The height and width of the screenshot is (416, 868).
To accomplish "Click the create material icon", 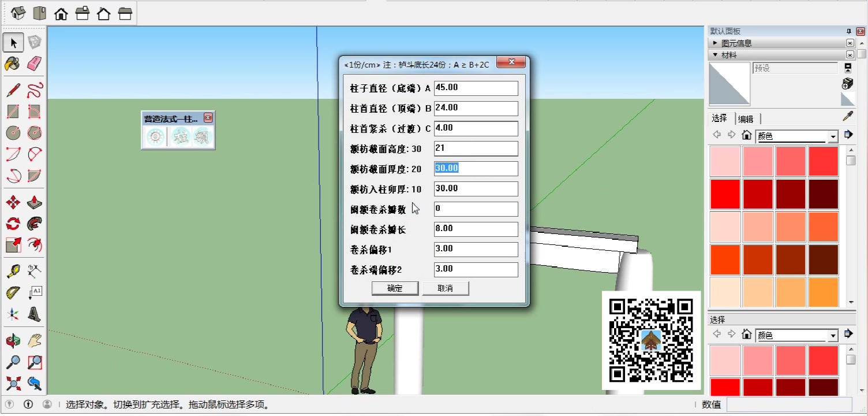I will pyautogui.click(x=847, y=84).
